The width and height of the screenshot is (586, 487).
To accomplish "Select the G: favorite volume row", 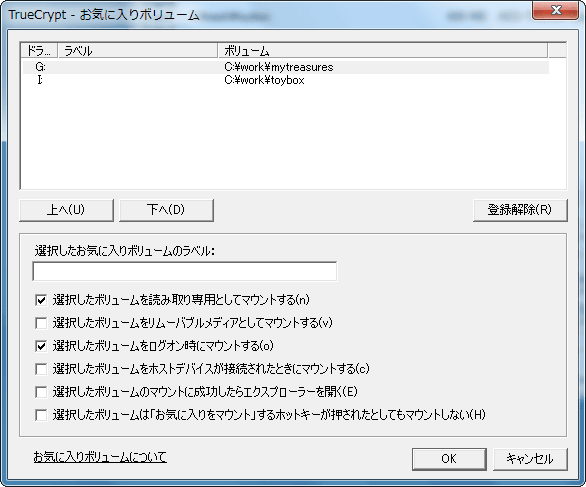I will point(285,67).
